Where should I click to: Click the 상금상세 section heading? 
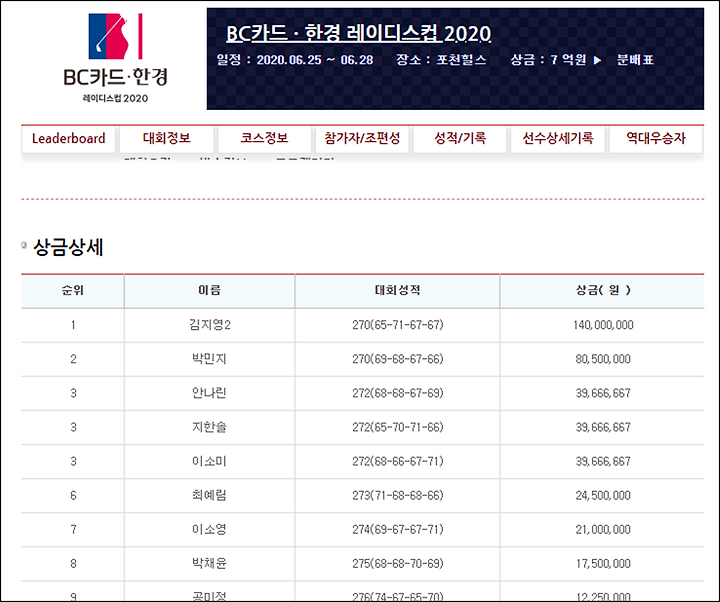(68, 248)
